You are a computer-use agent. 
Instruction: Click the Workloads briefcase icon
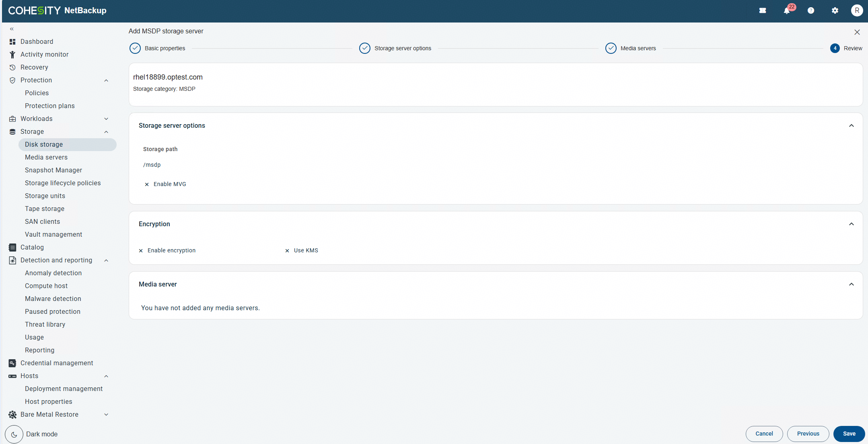click(12, 119)
